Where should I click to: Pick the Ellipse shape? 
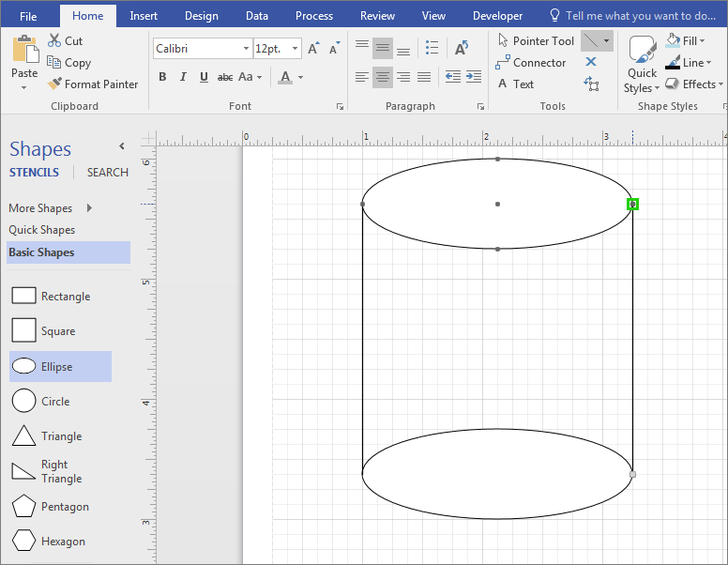click(60, 367)
